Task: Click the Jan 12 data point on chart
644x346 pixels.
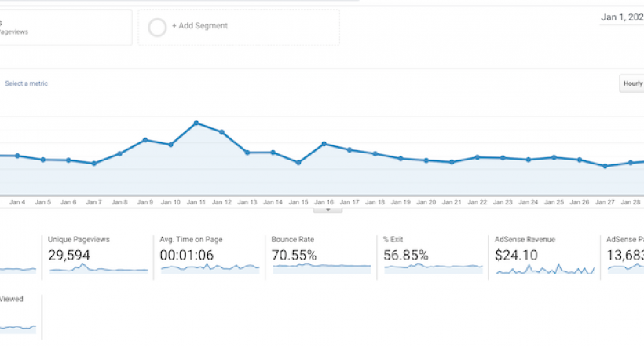Action: pos(221,132)
